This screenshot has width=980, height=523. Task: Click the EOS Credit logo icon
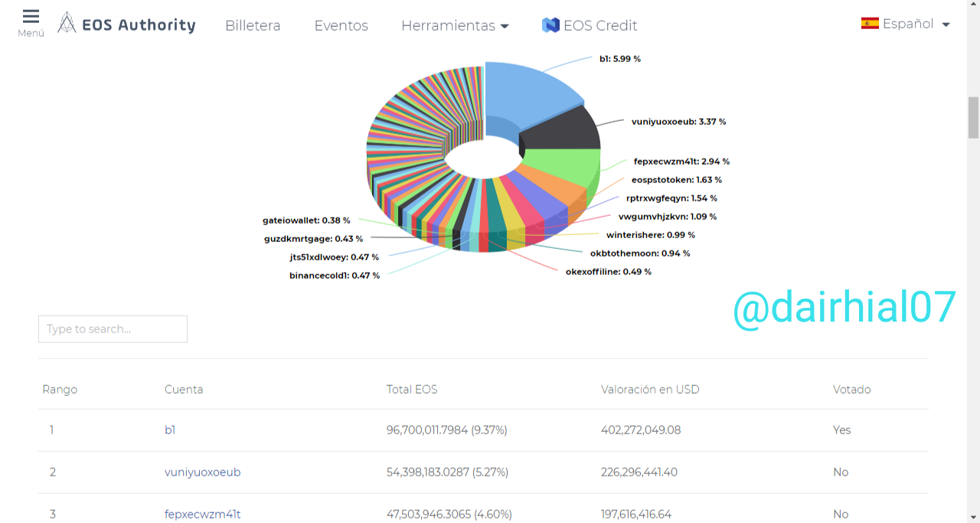coord(550,25)
